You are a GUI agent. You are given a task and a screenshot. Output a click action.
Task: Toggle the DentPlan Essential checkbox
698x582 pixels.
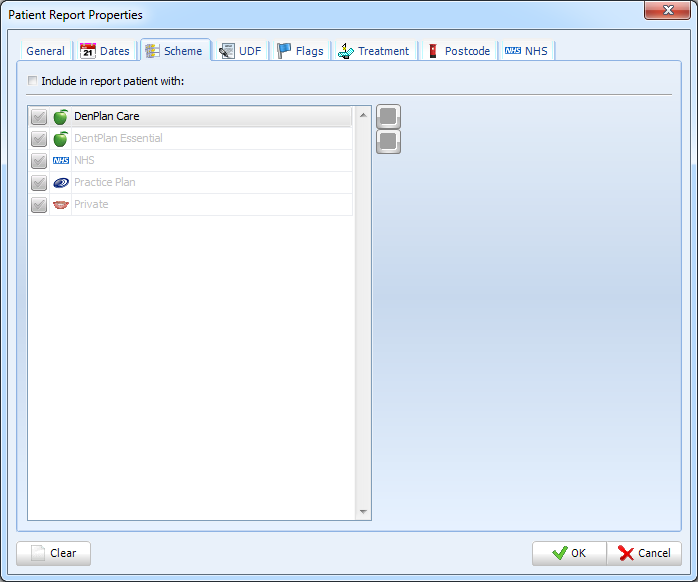(x=39, y=139)
